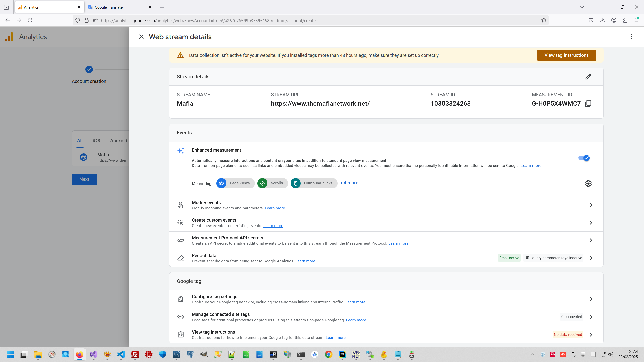Select the iOS platform tab
Screen dimensions: 644x362
(x=96, y=141)
